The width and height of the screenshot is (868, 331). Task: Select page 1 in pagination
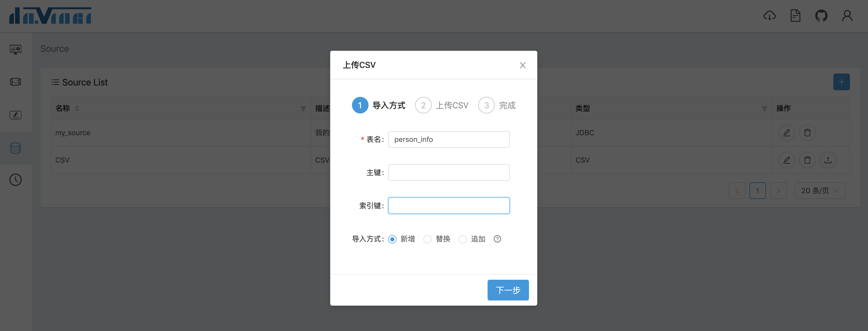[x=757, y=191]
